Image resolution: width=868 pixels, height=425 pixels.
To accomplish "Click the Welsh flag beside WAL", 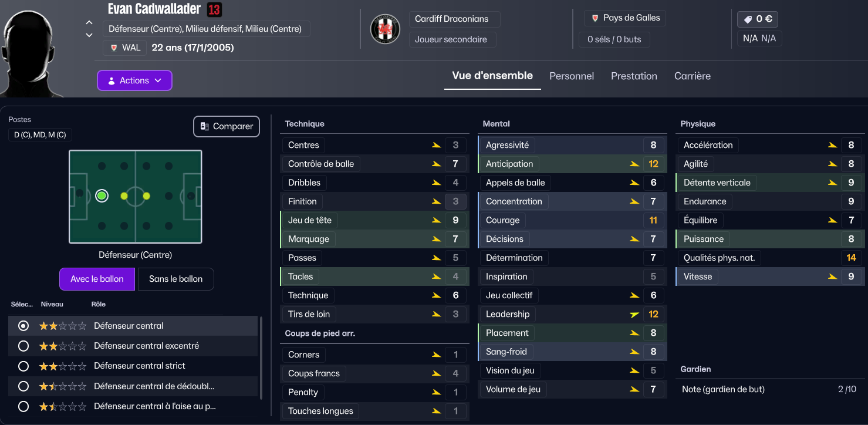I will coord(114,48).
